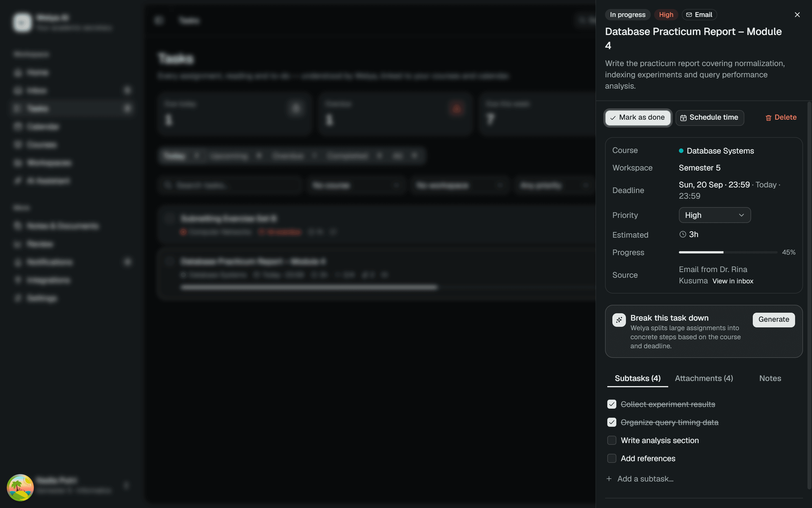Click the Email from Dr. Rina Kusuma text
This screenshot has width=812, height=508.
point(713,275)
